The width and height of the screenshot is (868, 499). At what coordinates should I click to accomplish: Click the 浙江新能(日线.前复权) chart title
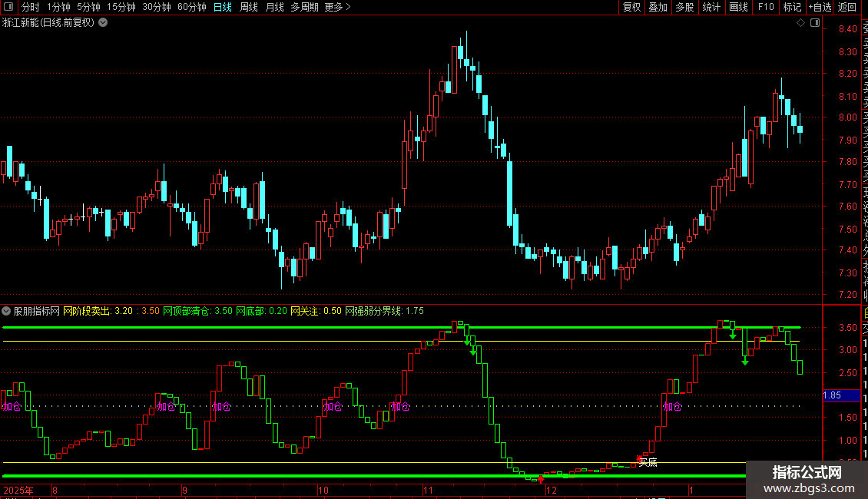pyautogui.click(x=48, y=23)
